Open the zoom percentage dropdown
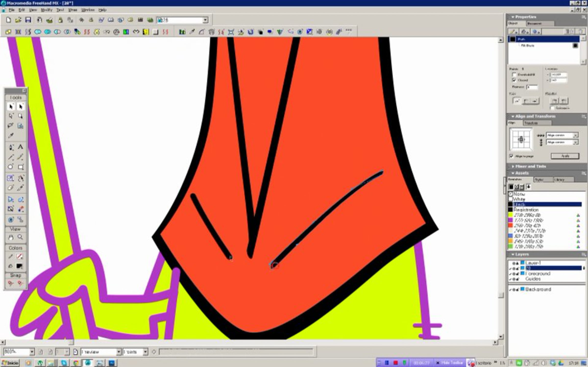Screen dimensions: 588x367 point(32,352)
